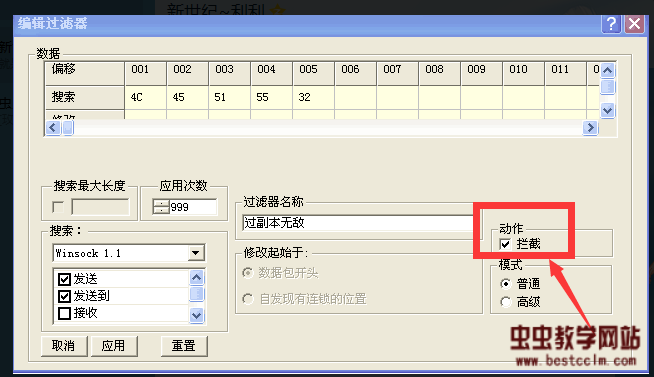The width and height of the screenshot is (654, 377).
Task: Click column header 007
Action: pyautogui.click(x=398, y=73)
